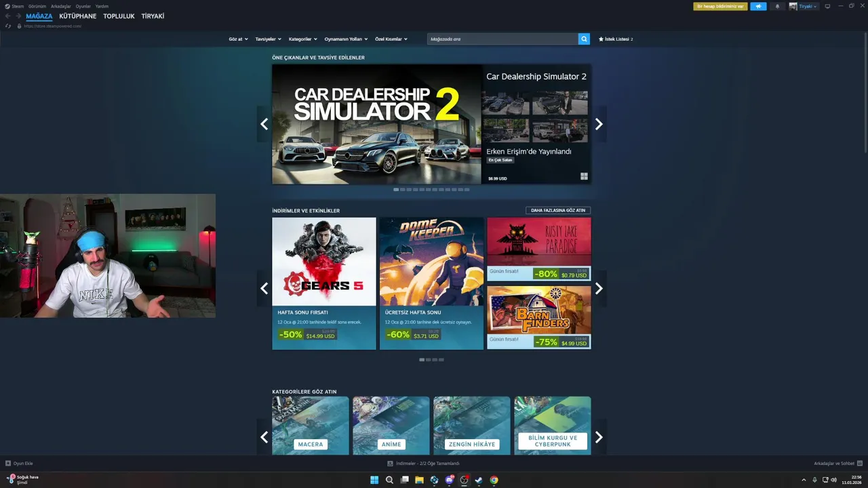The width and height of the screenshot is (868, 488).
Task: Open the notifications bell
Action: [x=777, y=6]
